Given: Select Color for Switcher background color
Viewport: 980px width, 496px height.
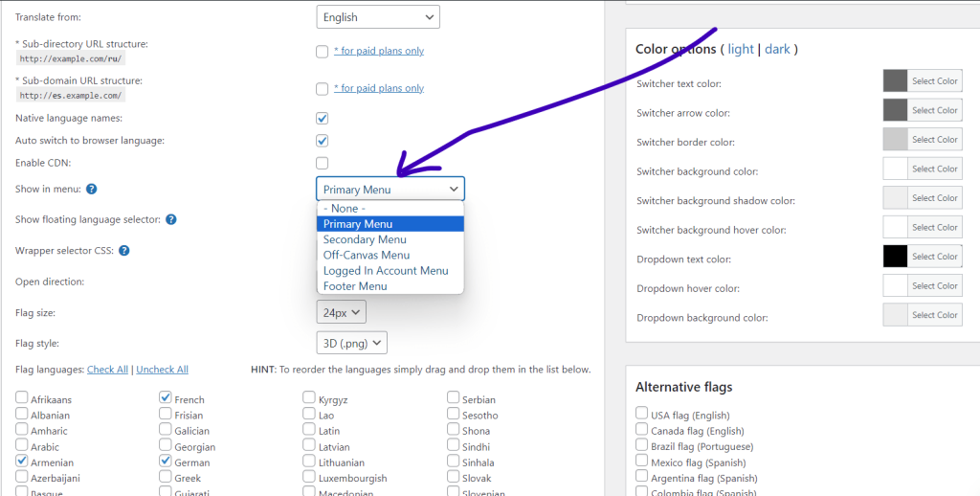Looking at the screenshot, I should [x=934, y=169].
